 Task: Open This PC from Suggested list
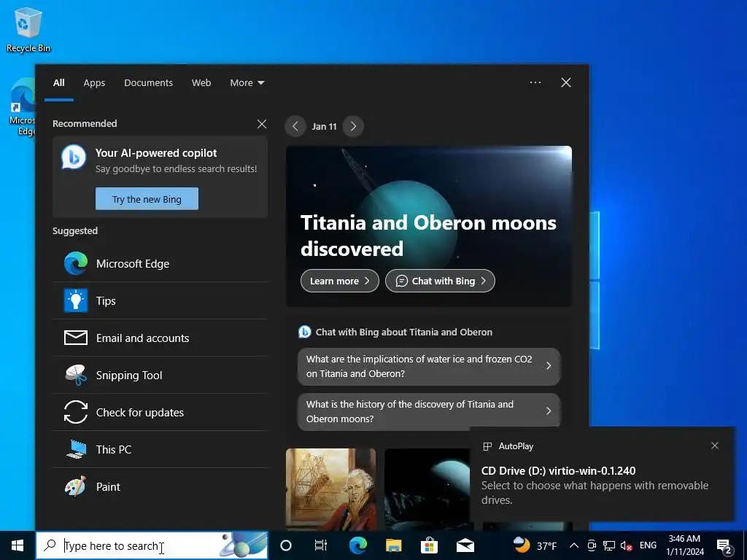tap(160, 449)
